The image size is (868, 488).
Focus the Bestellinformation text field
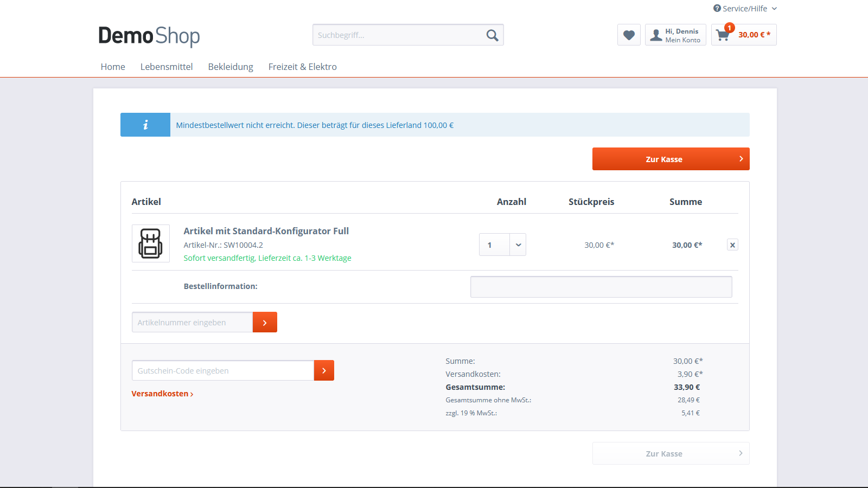point(601,287)
